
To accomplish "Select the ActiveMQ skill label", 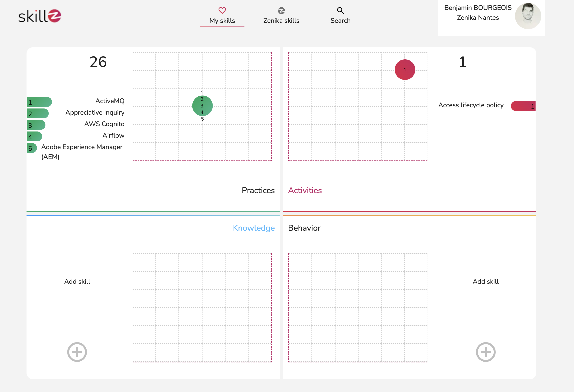I will coord(110,101).
